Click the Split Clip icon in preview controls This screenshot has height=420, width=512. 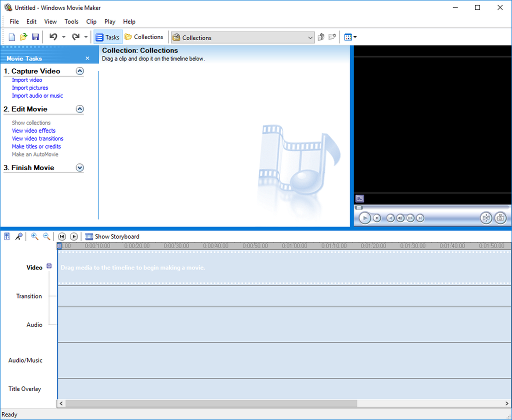tap(485, 217)
